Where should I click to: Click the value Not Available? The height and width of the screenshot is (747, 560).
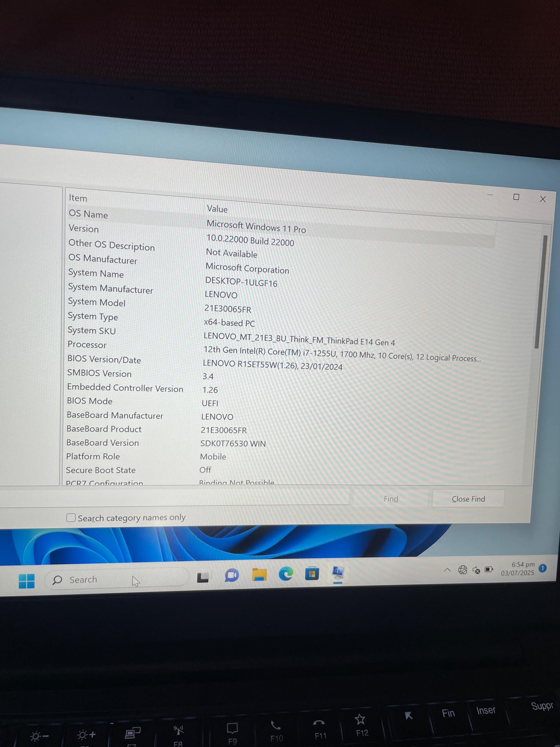232,253
